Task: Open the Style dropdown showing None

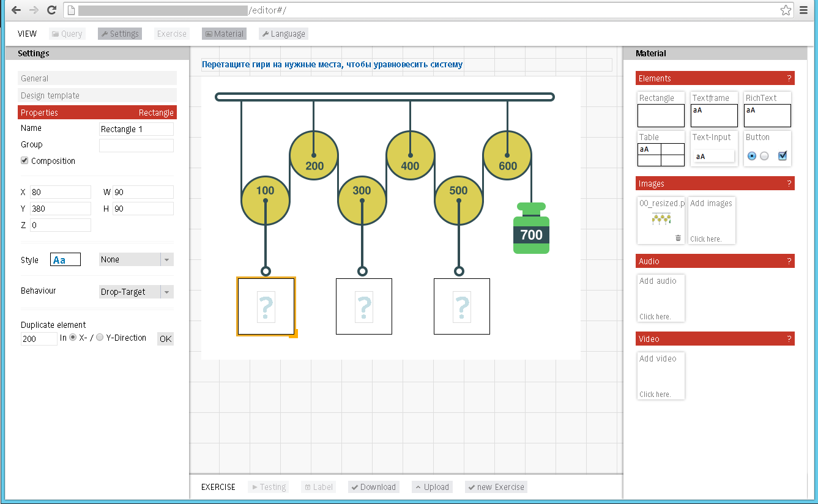Action: [136, 259]
